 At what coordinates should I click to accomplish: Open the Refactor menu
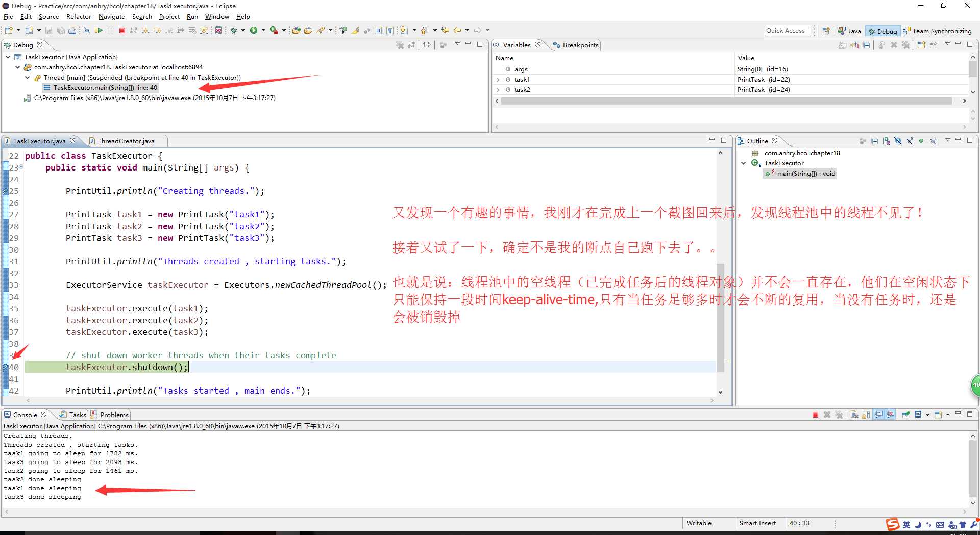point(79,17)
